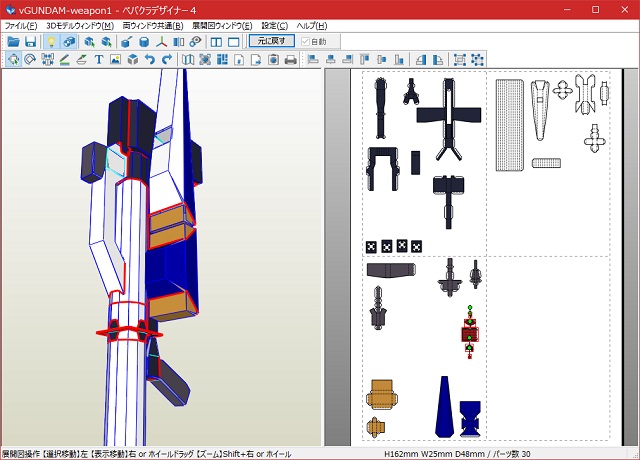
Task: Click the unfold map icon
Action: tap(188, 60)
